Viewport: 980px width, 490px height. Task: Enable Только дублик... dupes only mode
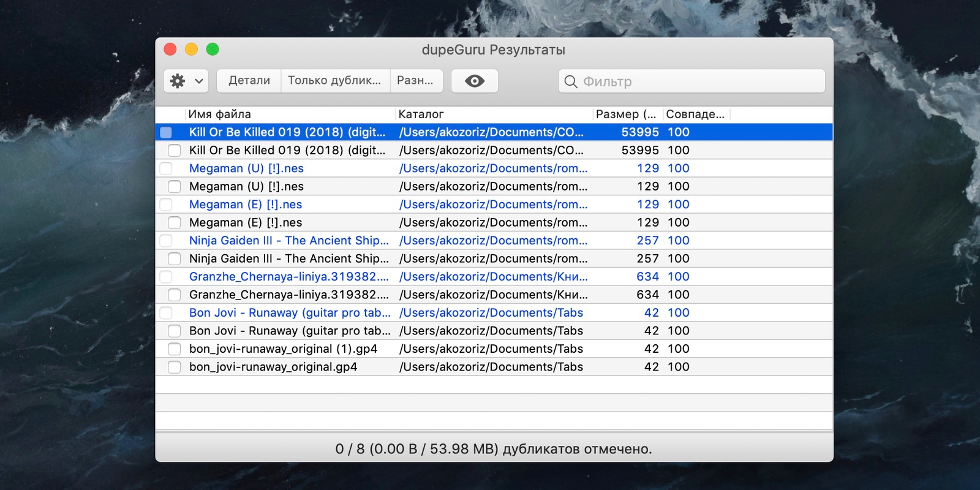click(334, 81)
